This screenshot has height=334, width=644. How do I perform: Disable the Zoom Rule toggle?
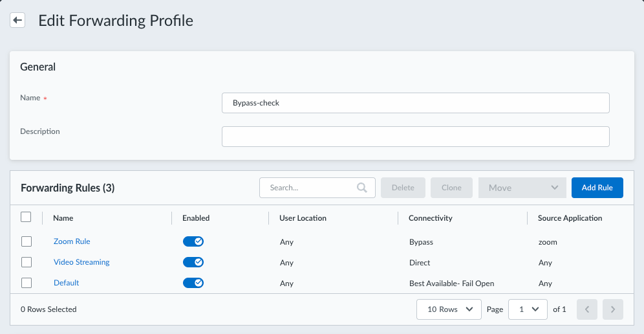click(x=193, y=241)
